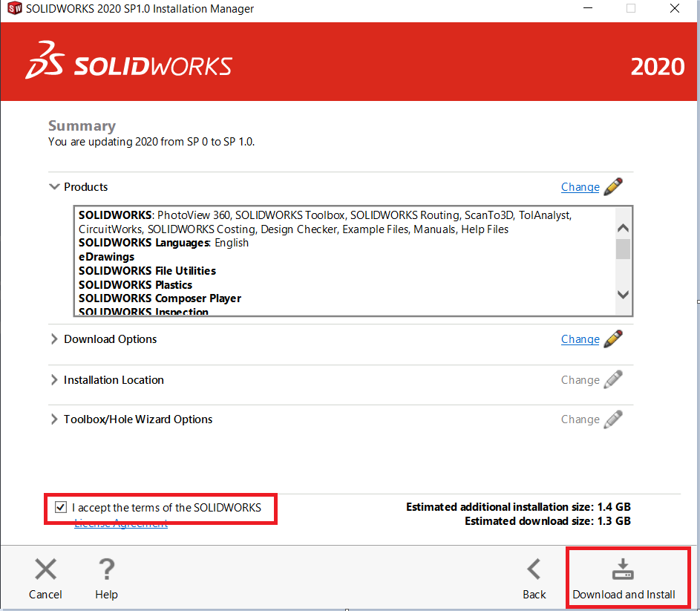Select SOLIDWORKS File Utilities entry
The height and width of the screenshot is (611, 700).
[x=147, y=271]
